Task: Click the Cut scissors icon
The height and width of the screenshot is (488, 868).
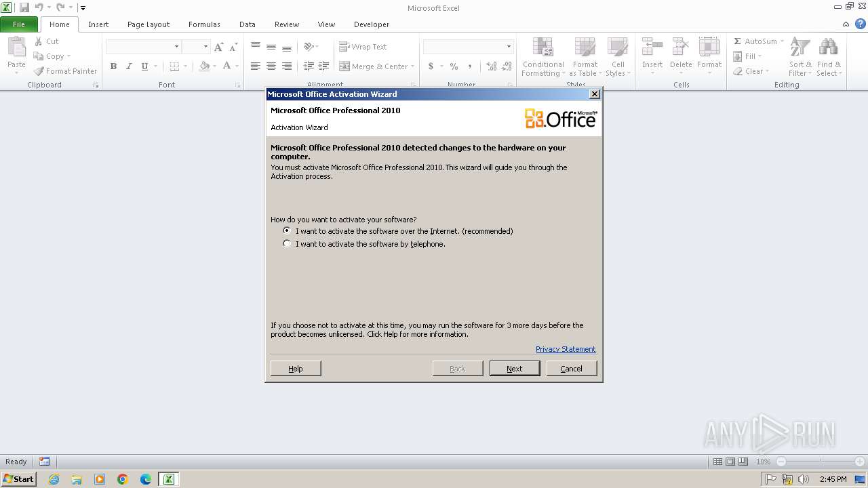Action: point(39,41)
